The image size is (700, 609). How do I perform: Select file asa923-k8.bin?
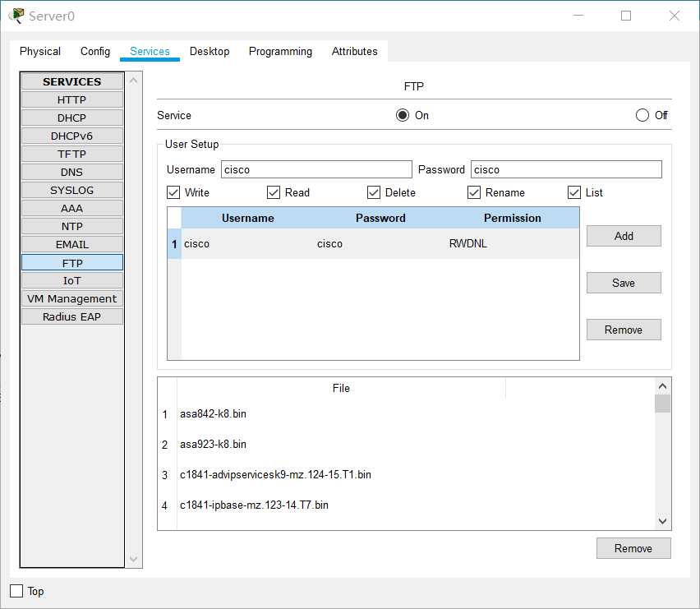[341, 445]
